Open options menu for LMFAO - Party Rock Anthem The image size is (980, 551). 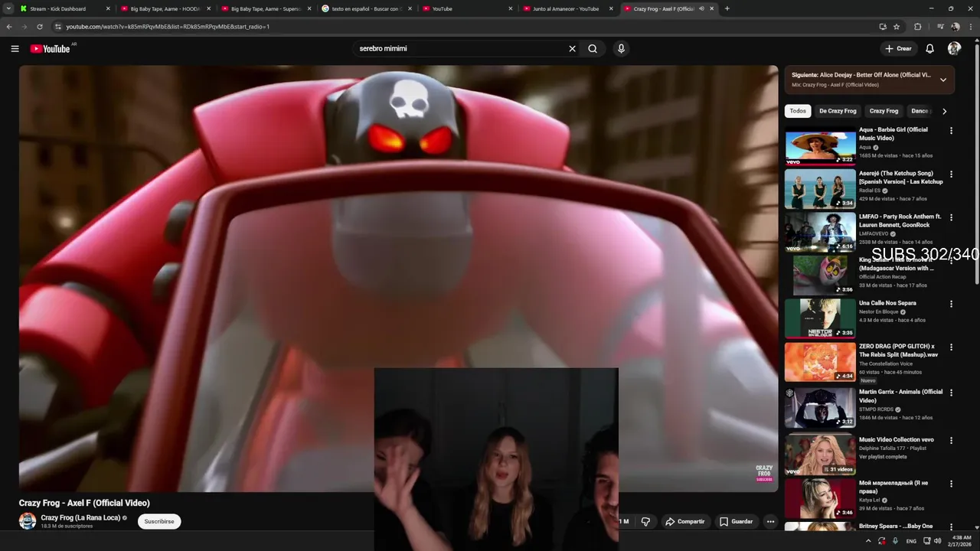(952, 217)
